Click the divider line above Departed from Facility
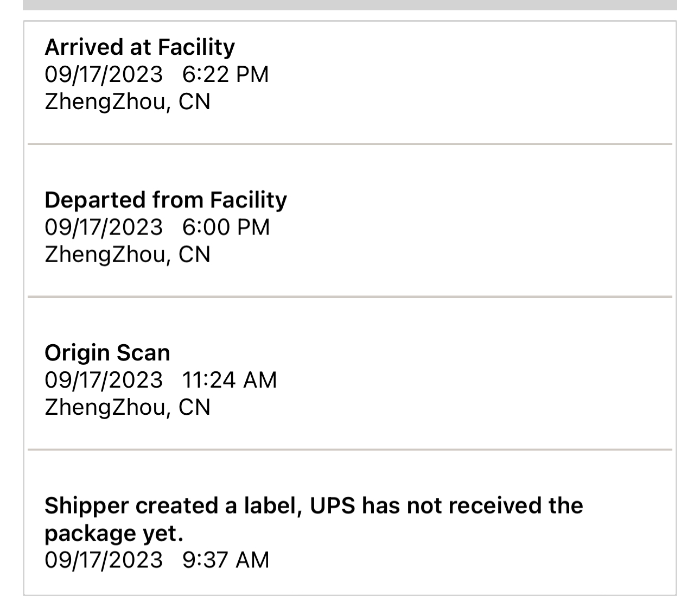 click(x=350, y=144)
